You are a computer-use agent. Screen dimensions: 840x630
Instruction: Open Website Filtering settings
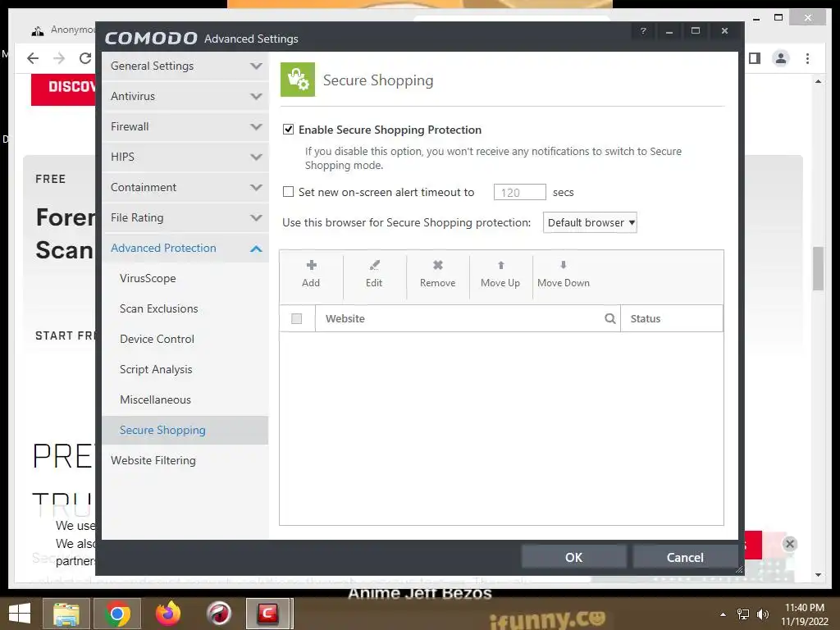click(x=153, y=461)
